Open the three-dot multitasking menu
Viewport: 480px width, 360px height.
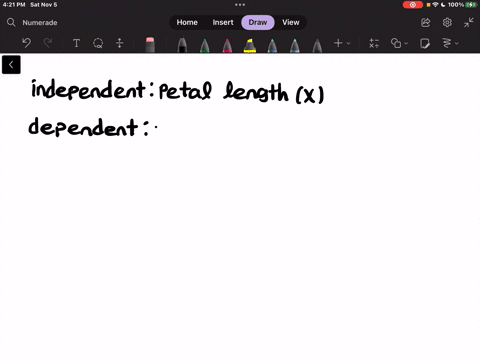240,5
